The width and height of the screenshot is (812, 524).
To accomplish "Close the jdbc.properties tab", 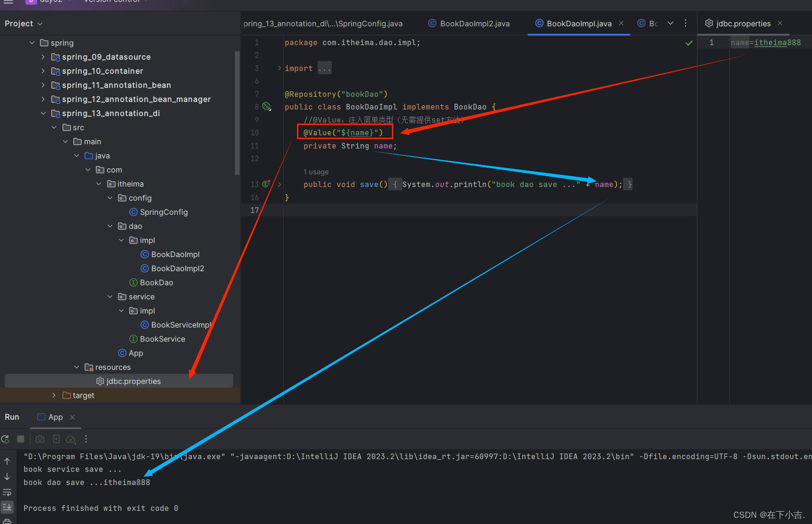I will tap(780, 23).
